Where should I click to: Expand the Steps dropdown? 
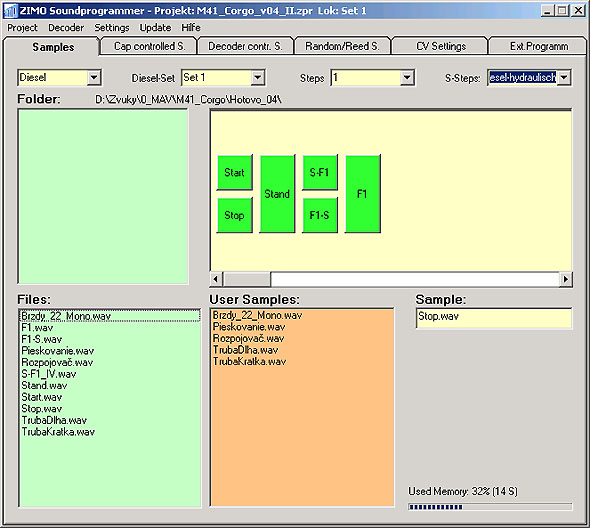click(x=407, y=78)
